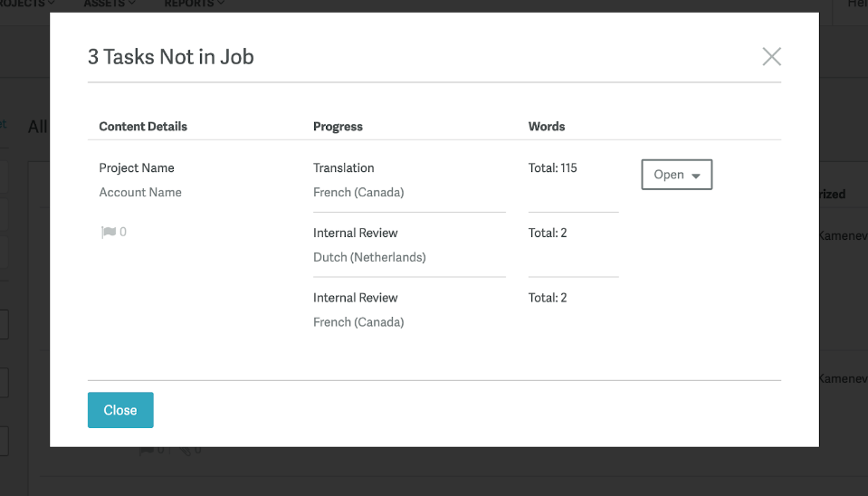
Task: Click the dimmed flag icon below the dialog
Action: point(147,450)
